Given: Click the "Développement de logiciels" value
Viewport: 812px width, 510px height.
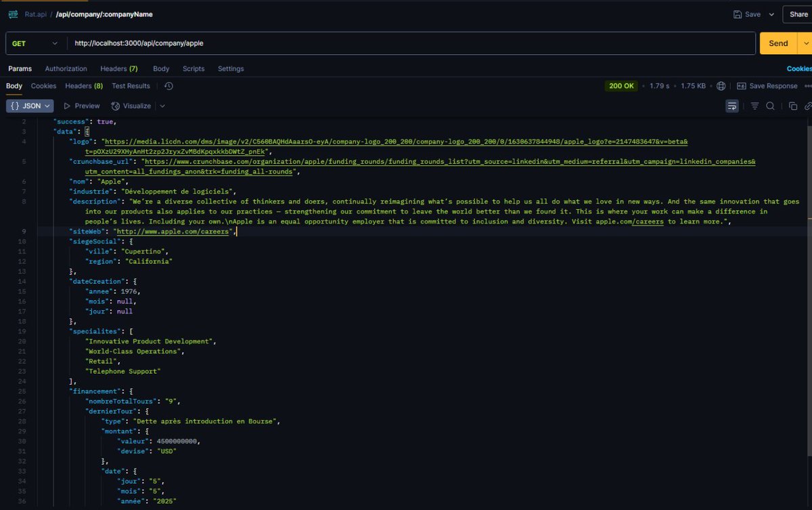Looking at the screenshot, I should pos(178,192).
